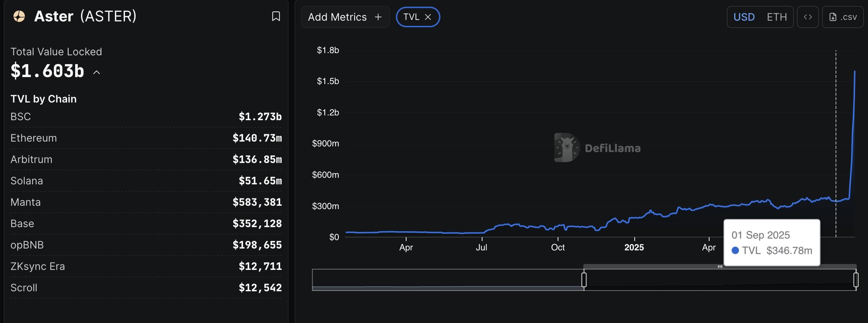868x323 pixels.
Task: Open the embed code icon button
Action: coord(808,17)
